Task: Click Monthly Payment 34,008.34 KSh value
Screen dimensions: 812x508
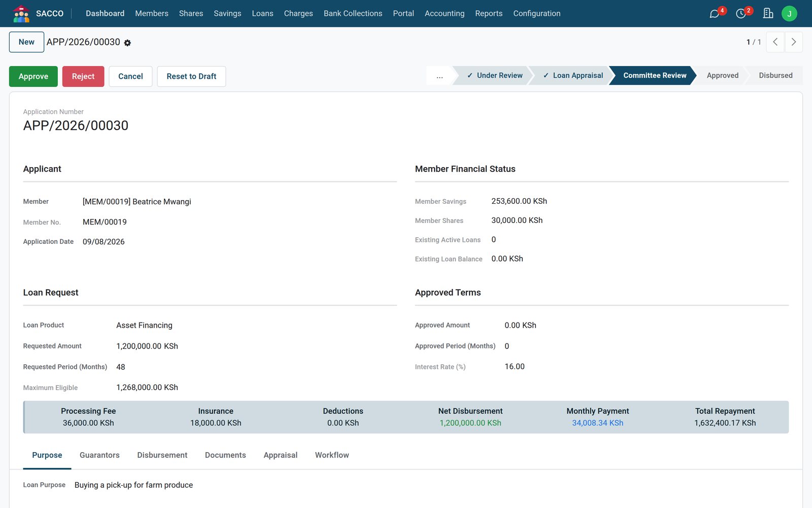Action: pyautogui.click(x=598, y=423)
